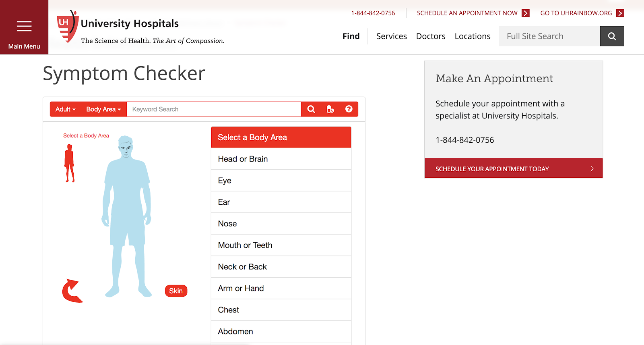Select Arm or Hand body area
Viewport: 644px width, 345px height.
(281, 288)
